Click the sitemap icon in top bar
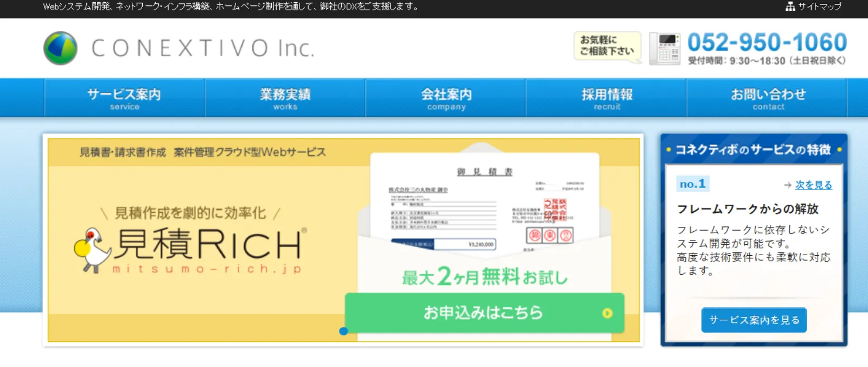 tap(790, 7)
